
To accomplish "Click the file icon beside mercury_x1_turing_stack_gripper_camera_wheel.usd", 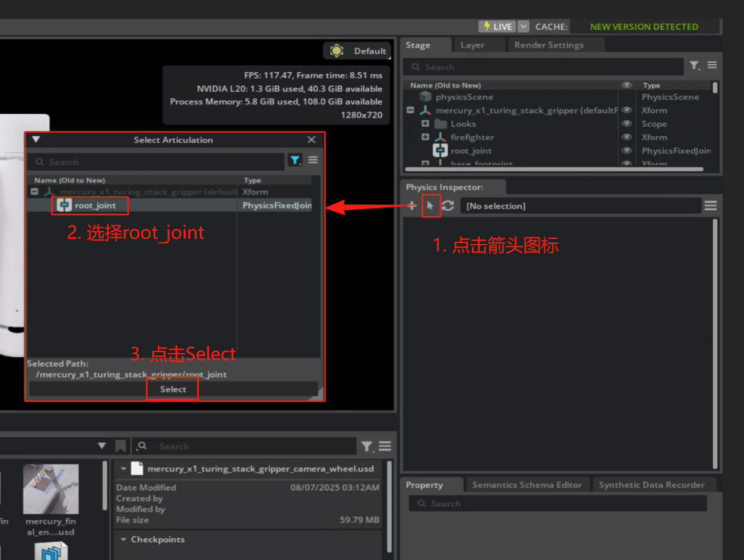I will click(x=137, y=468).
